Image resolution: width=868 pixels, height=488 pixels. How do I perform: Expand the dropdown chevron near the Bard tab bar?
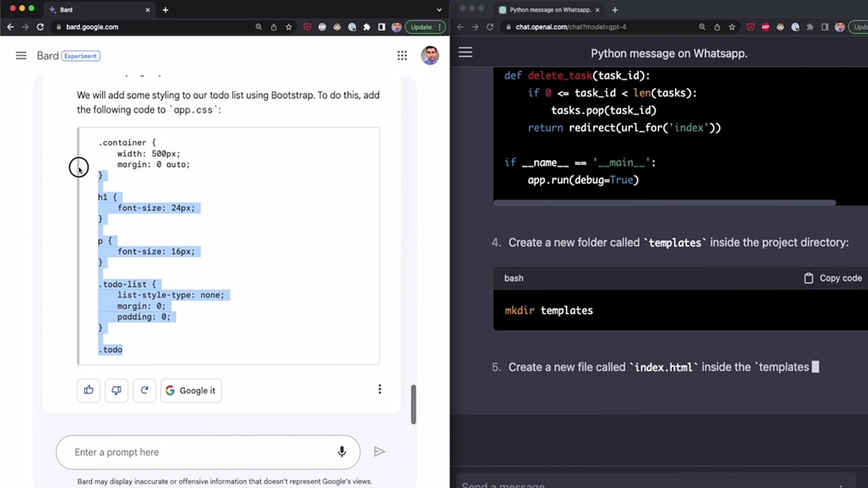click(x=439, y=9)
